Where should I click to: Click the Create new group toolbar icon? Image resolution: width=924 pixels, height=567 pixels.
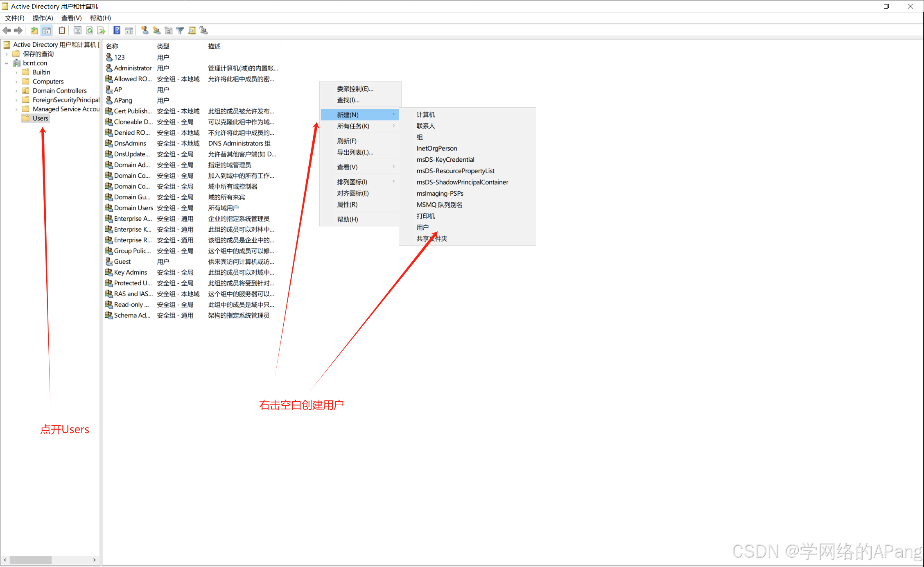156,31
